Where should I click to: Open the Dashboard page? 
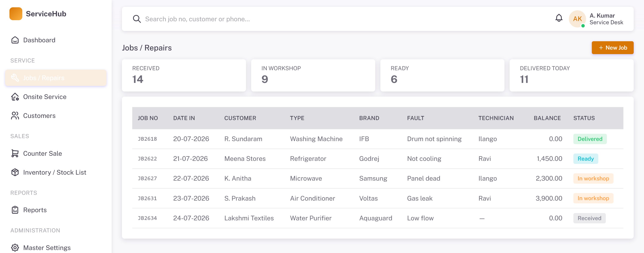tap(56, 40)
